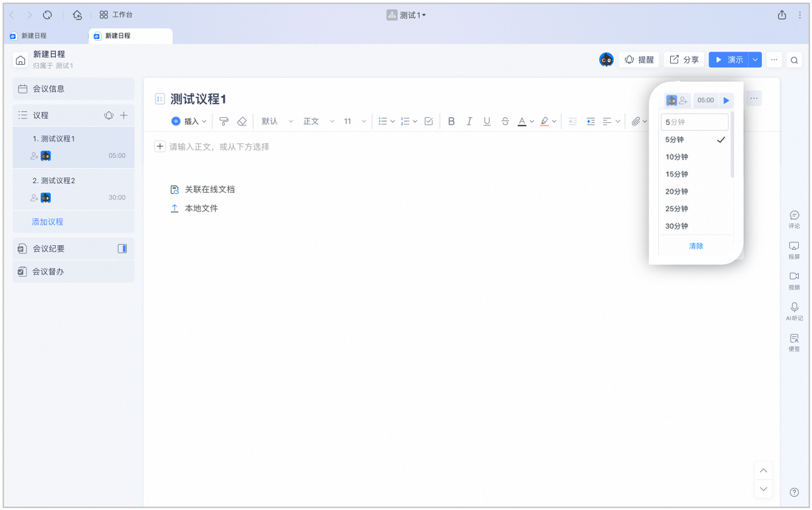
Task: Open 测试1 title dropdown at top
Action: coord(407,15)
